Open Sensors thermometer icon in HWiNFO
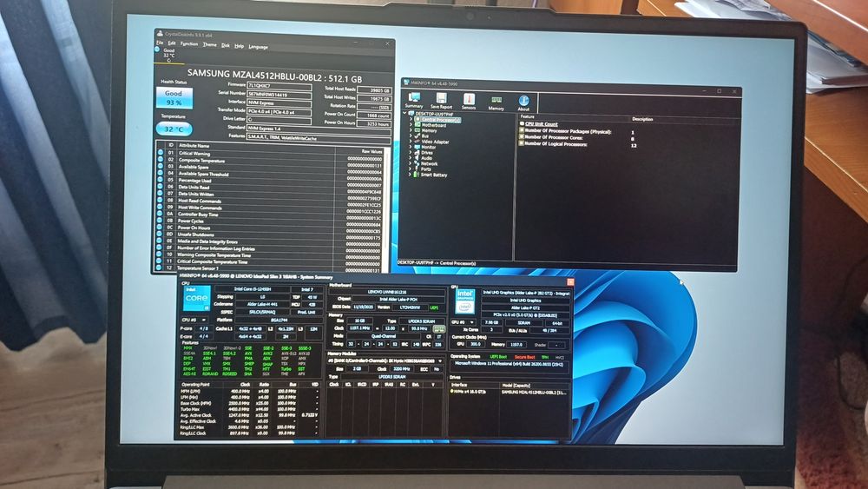Image resolution: width=868 pixels, height=489 pixels. pyautogui.click(x=469, y=101)
